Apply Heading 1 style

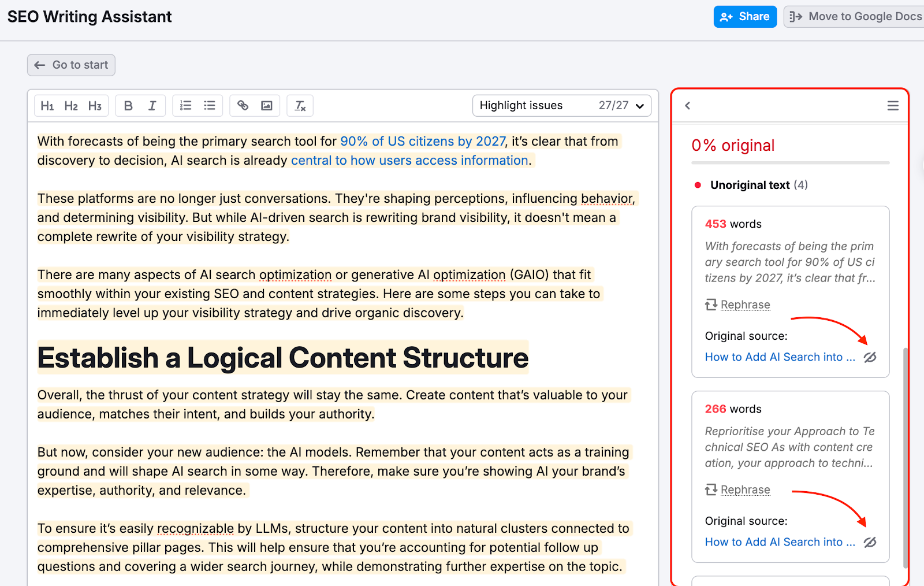point(47,105)
